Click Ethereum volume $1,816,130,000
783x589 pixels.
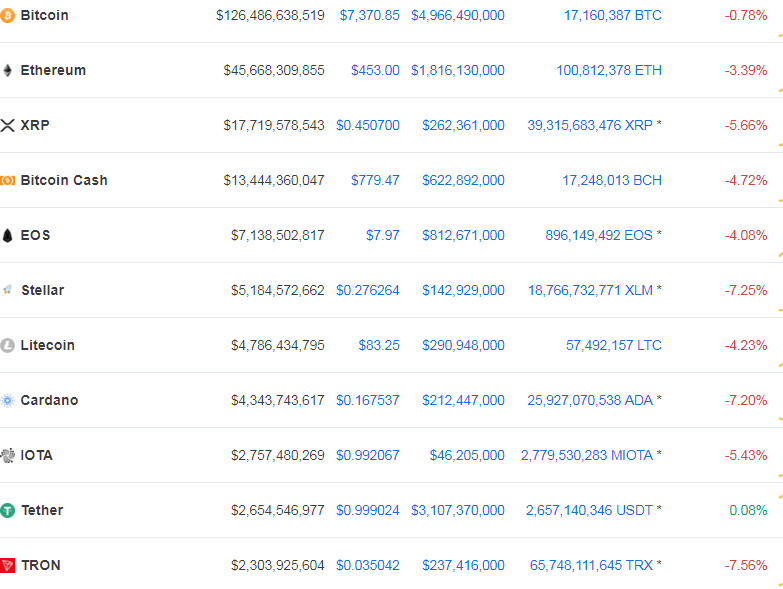458,70
